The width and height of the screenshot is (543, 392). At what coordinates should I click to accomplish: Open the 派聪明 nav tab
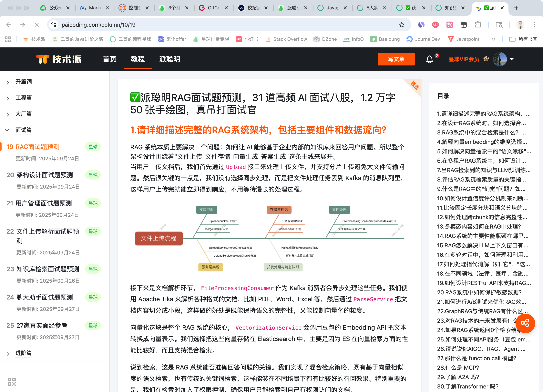[x=169, y=59]
